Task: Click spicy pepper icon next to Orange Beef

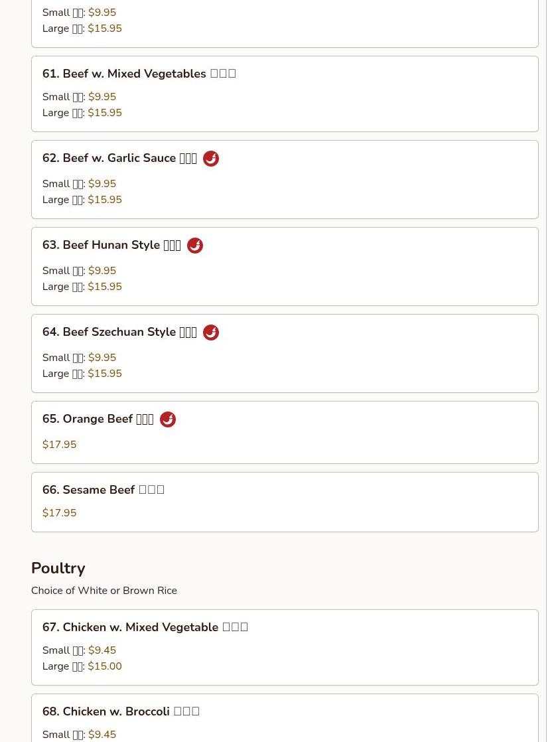Action: (167, 419)
